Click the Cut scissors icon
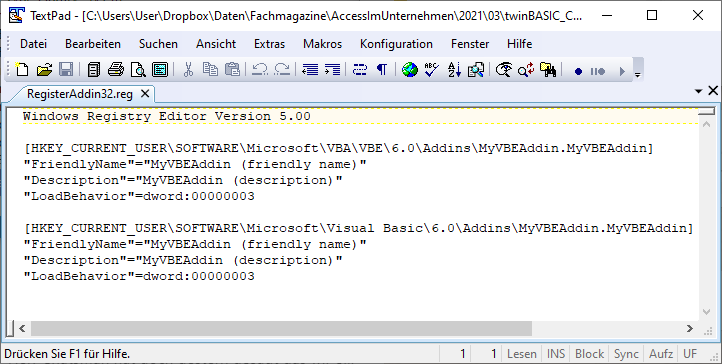This screenshot has width=722, height=364. [x=188, y=70]
